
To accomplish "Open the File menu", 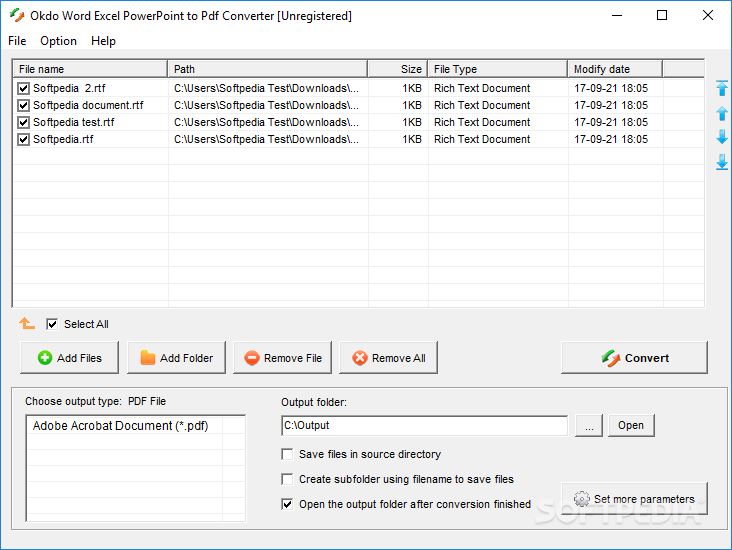I will click(x=17, y=41).
